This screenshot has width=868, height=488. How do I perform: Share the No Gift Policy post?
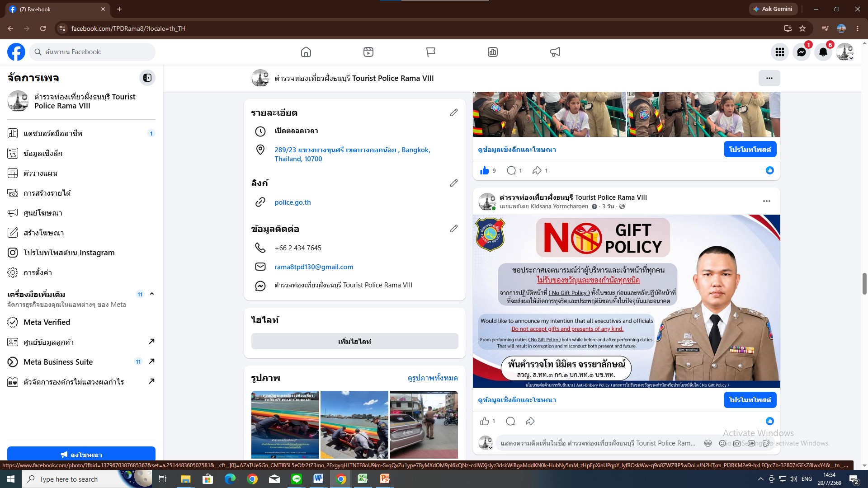pos(530,421)
